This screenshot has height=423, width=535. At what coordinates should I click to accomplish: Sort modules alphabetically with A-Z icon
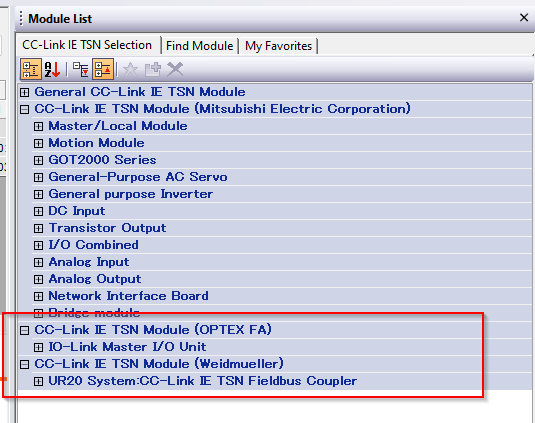pos(53,69)
